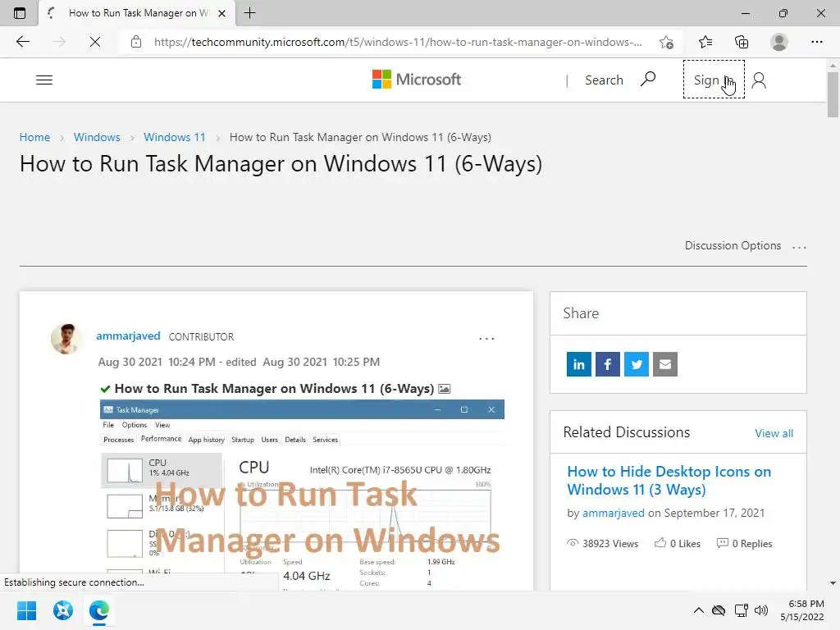Open the Microsoft hamburger navigation menu
Image resolution: width=840 pixels, height=630 pixels.
click(x=44, y=80)
